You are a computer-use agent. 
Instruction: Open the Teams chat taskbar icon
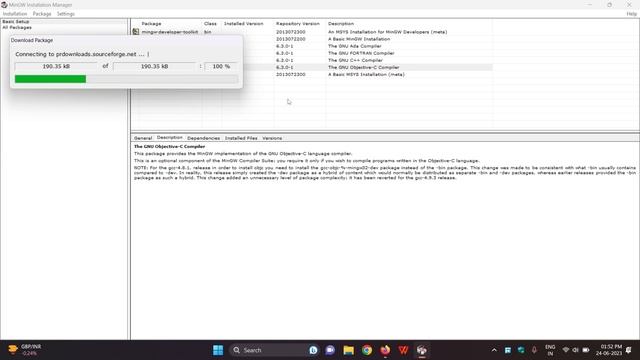point(330,350)
